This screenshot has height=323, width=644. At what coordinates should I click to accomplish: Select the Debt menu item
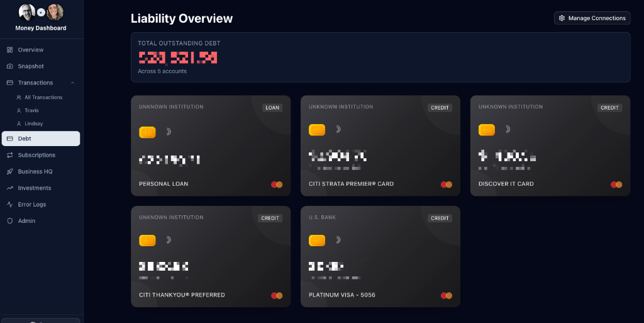(41, 139)
